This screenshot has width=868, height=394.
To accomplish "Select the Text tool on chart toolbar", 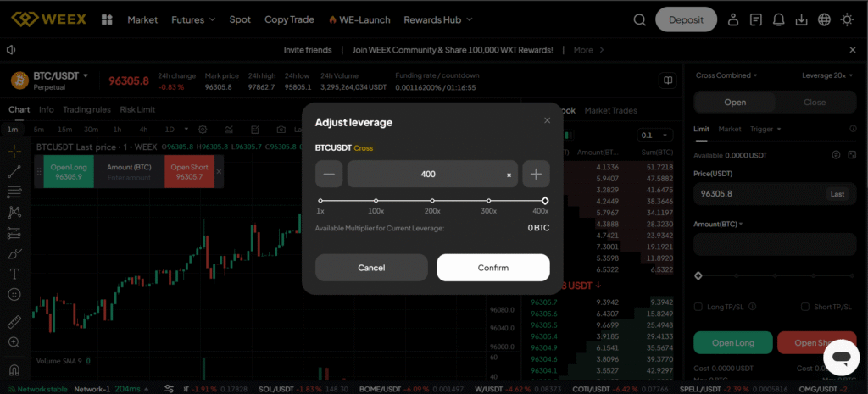I will 14,275.
